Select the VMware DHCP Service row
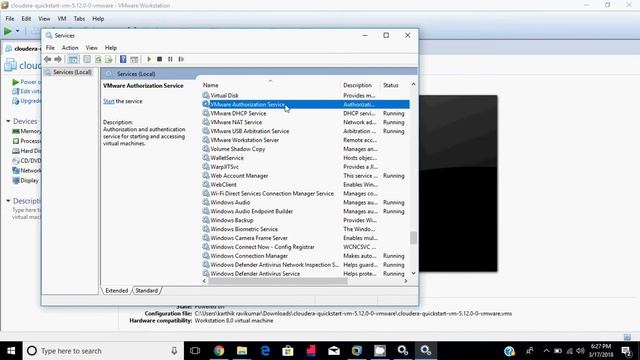The width and height of the screenshot is (640, 360). (x=305, y=113)
